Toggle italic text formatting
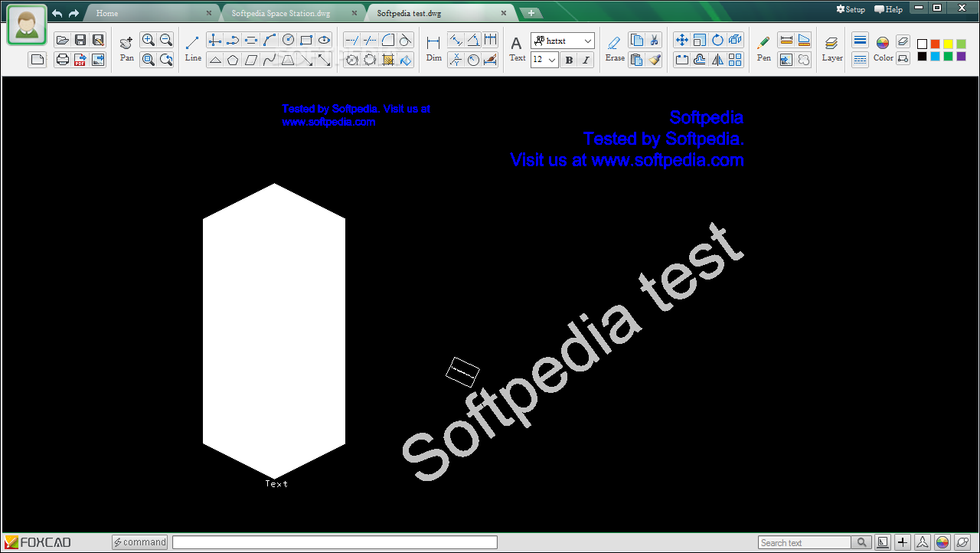This screenshot has width=980, height=553. [x=586, y=60]
